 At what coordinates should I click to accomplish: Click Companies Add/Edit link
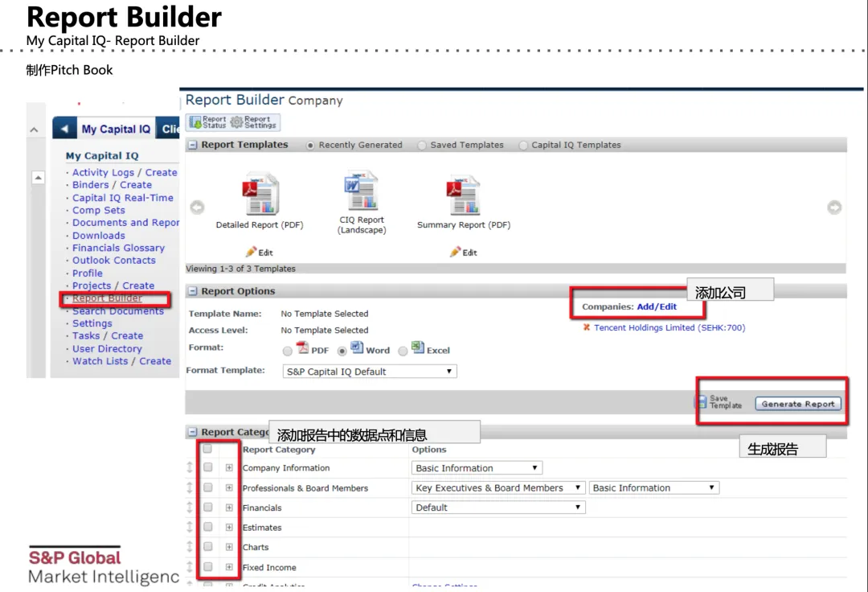coord(657,306)
